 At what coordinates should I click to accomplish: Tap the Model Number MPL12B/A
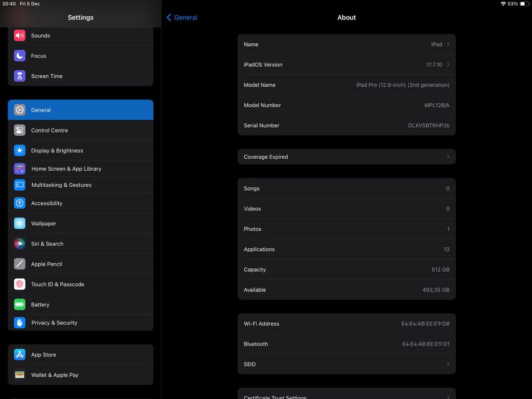point(437,105)
